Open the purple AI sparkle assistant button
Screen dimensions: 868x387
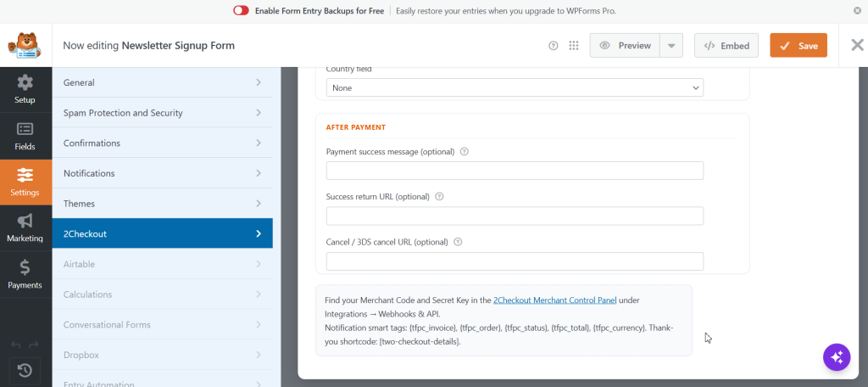[837, 357]
